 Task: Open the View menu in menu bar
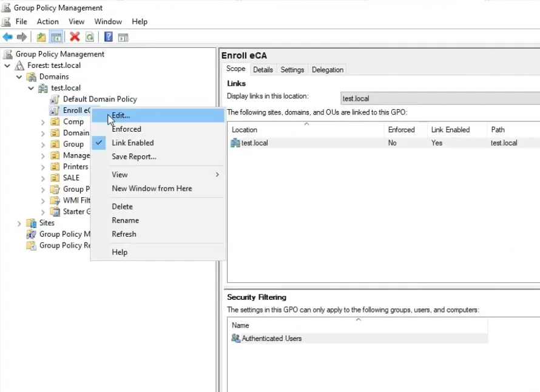click(x=76, y=22)
